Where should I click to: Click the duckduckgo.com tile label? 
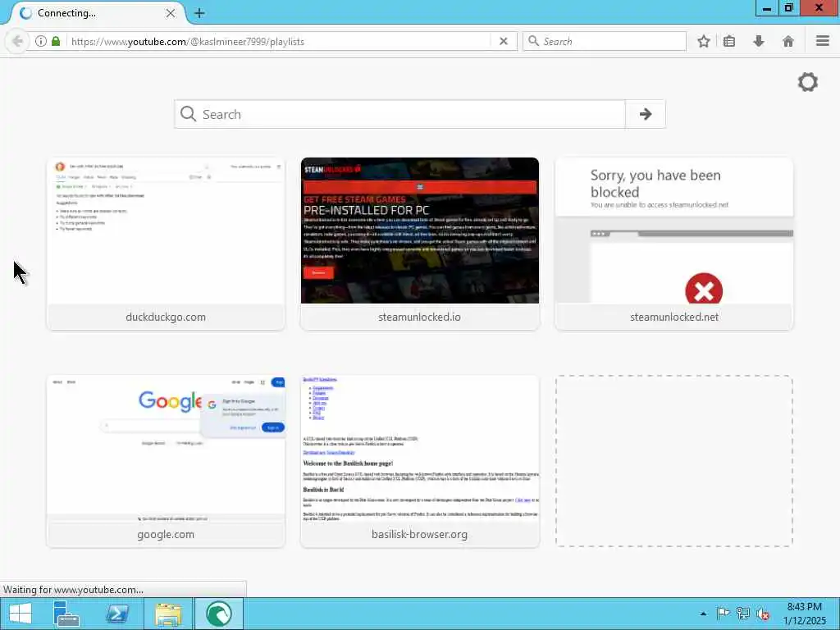coord(166,317)
